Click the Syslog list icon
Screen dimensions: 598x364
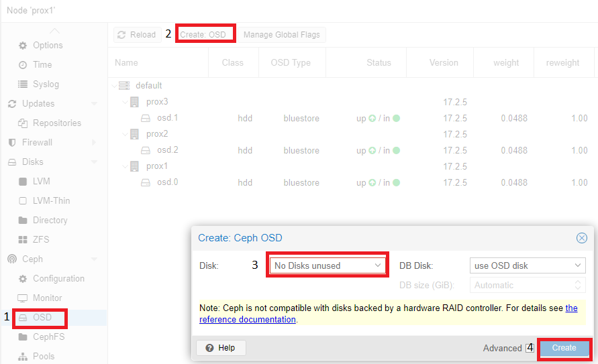23,84
